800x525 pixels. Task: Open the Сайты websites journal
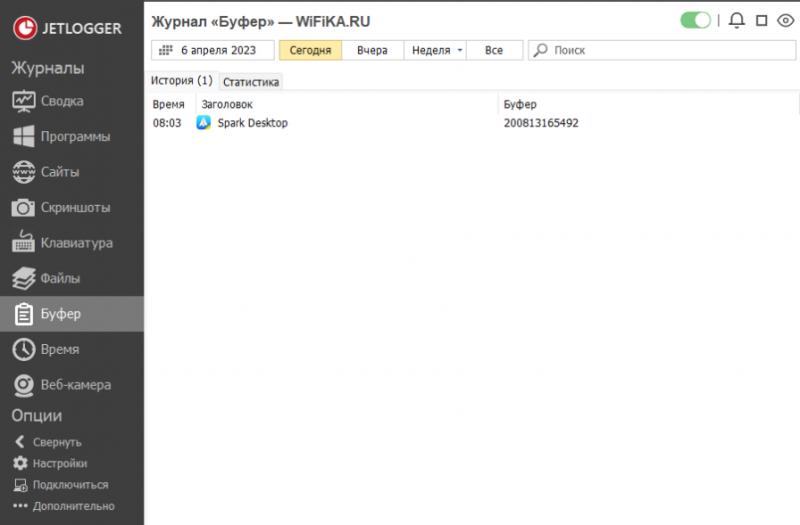[60, 172]
